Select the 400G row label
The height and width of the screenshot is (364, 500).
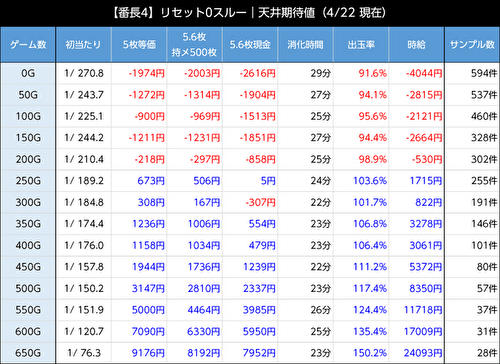coord(28,245)
